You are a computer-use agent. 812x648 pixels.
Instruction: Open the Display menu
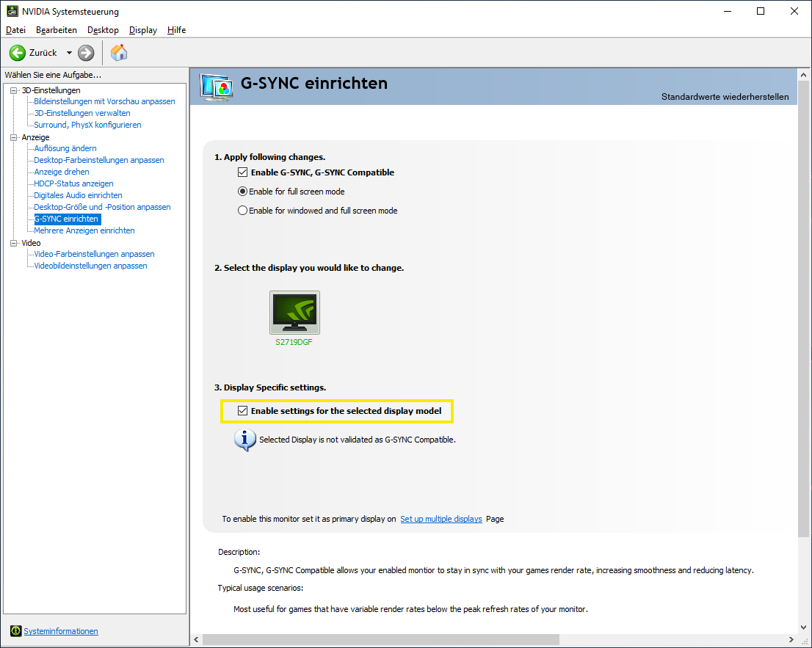tap(143, 30)
